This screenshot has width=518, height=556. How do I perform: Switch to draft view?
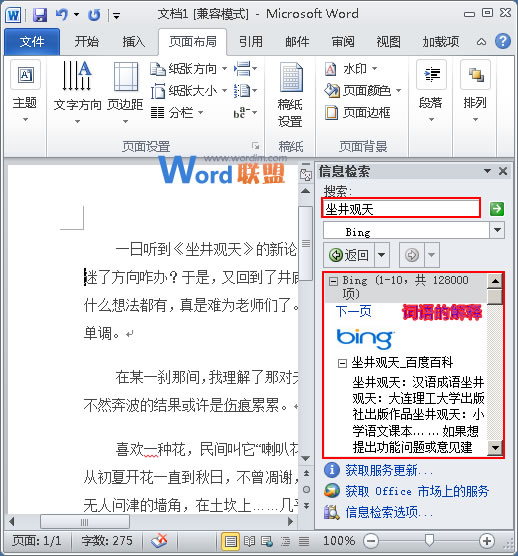point(303,541)
